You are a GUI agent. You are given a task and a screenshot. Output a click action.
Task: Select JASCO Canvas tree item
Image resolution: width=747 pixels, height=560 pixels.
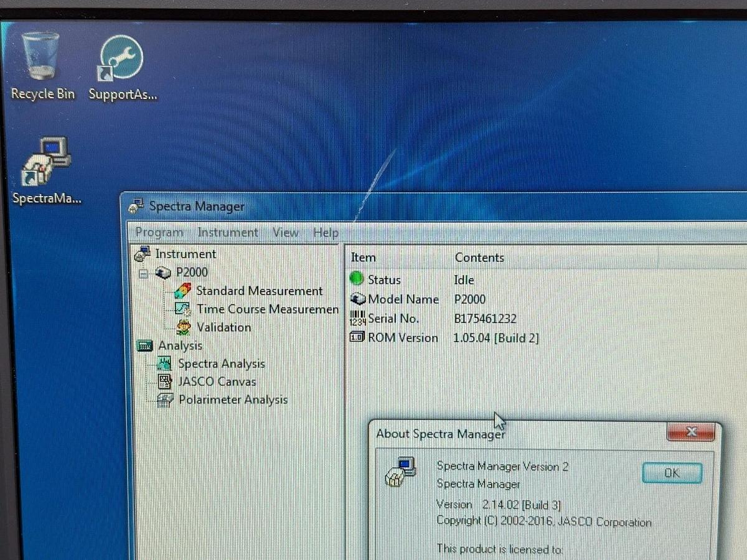[x=217, y=381]
